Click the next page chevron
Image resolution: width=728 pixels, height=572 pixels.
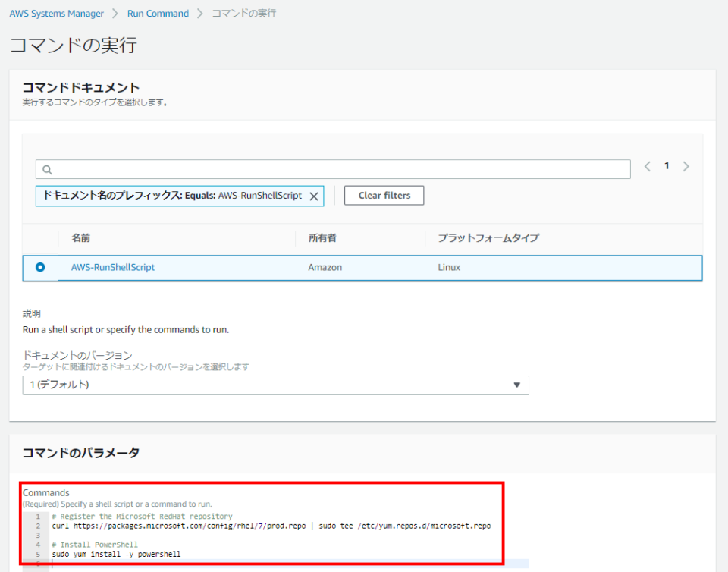686,165
